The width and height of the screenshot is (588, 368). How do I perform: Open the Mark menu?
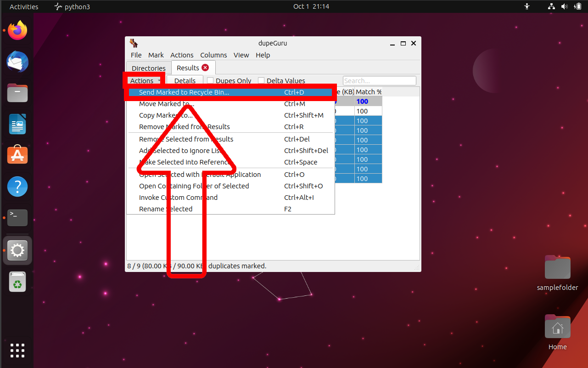[x=156, y=55]
